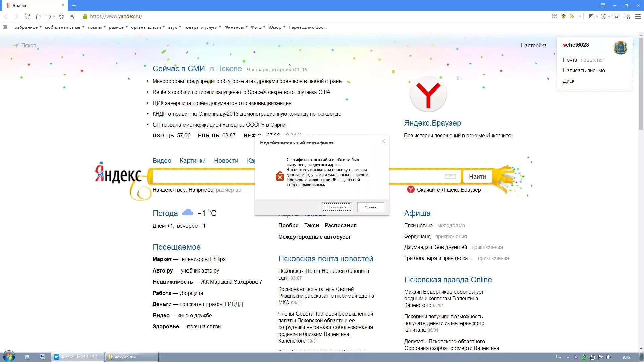Open the extensions grid icon
Screen dimensions: 644x362
pos(627,16)
